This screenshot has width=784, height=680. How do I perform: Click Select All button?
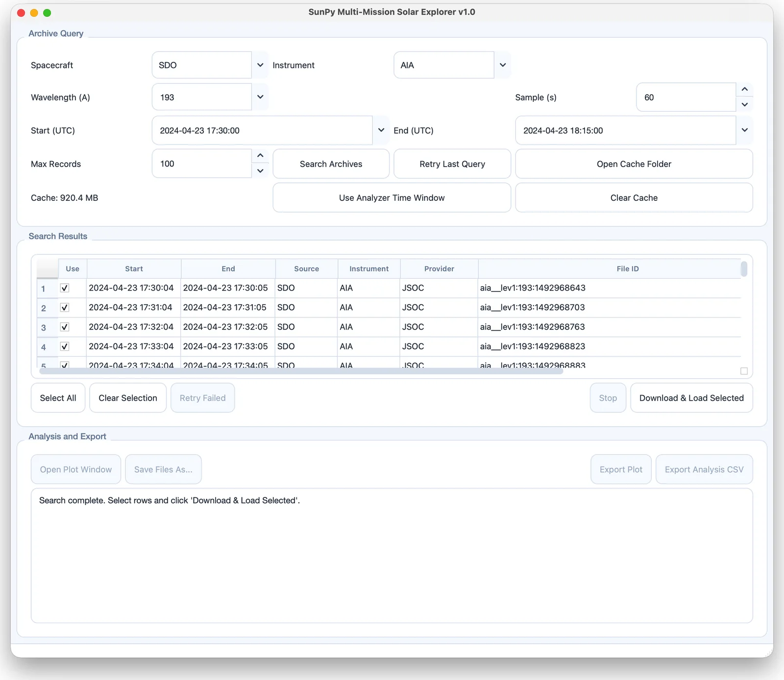tap(58, 398)
